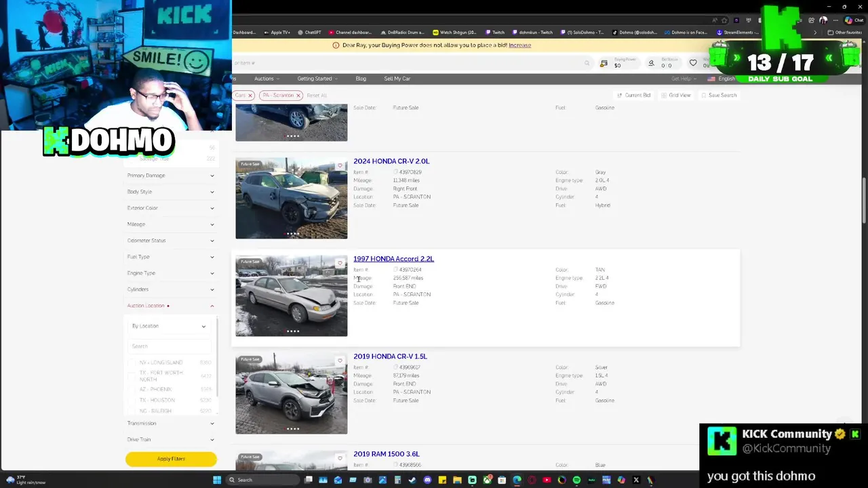Toggle Current Bid option
Image resolution: width=868 pixels, height=488 pixels.
tap(633, 96)
